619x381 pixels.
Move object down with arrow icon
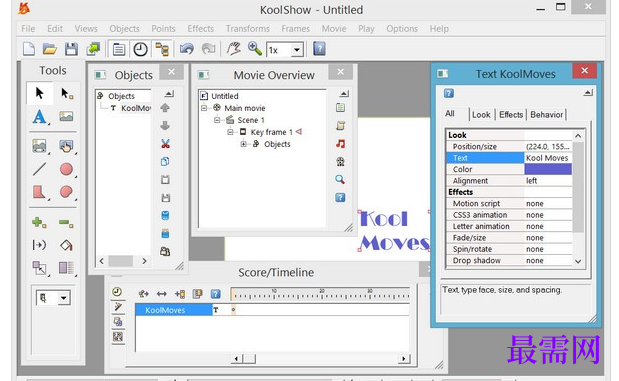pos(165,126)
